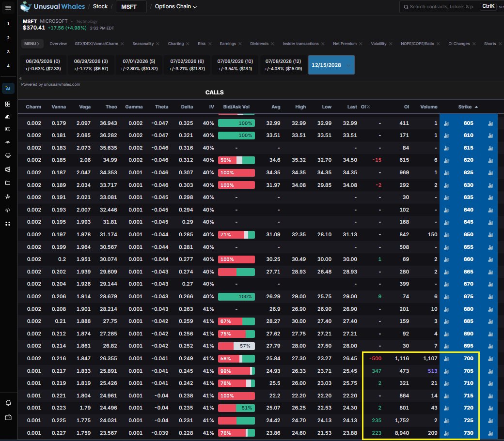Click the megaphone sidebar icon

coord(8,169)
